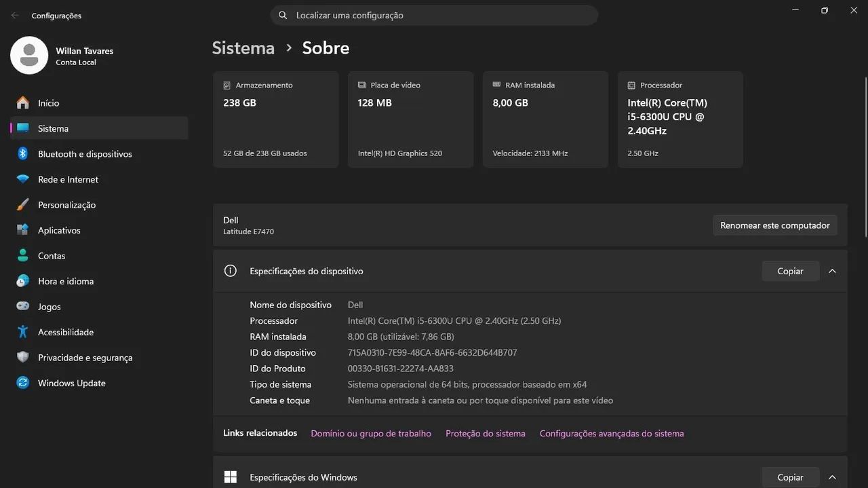868x488 pixels.
Task: Click the Windows Update refresh icon
Action: click(x=23, y=383)
